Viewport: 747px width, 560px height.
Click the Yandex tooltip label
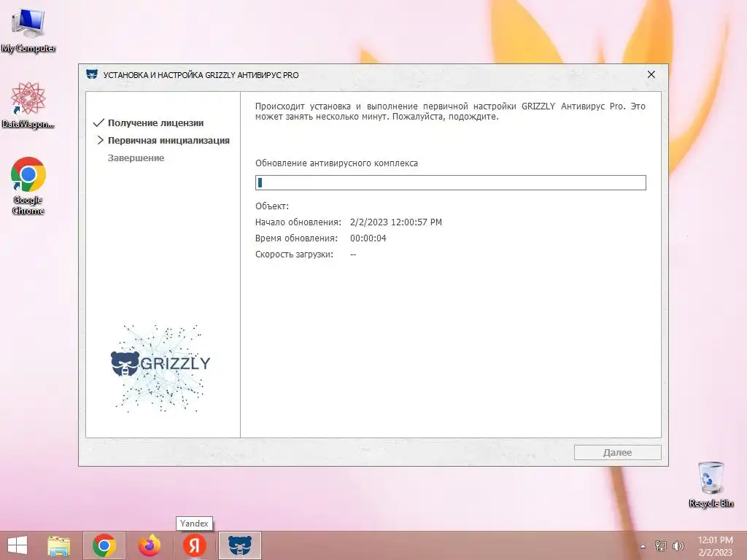pyautogui.click(x=194, y=524)
